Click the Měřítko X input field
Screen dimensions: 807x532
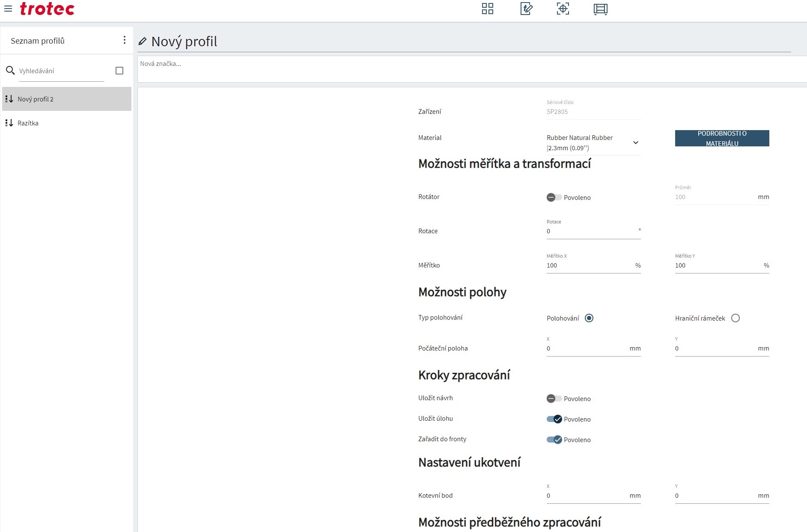589,265
